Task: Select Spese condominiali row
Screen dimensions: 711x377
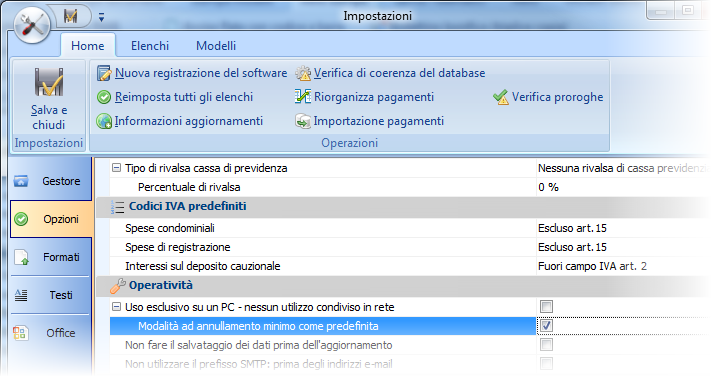Action: 323,228
